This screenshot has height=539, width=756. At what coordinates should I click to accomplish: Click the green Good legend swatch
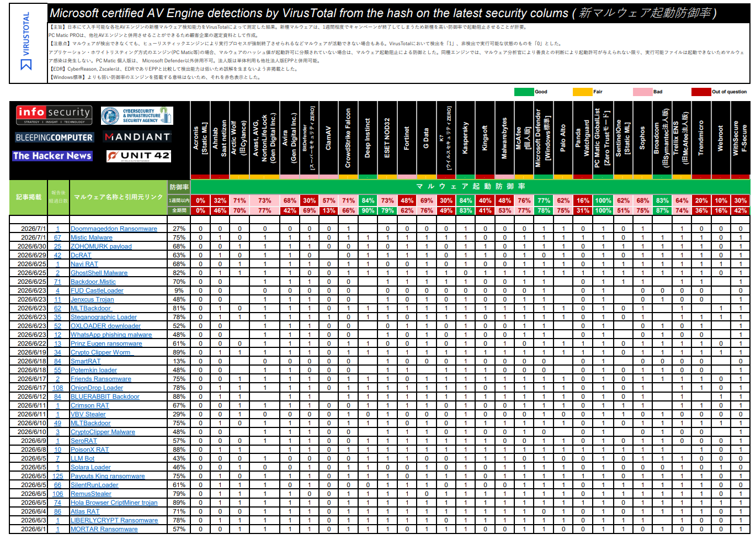click(x=524, y=92)
